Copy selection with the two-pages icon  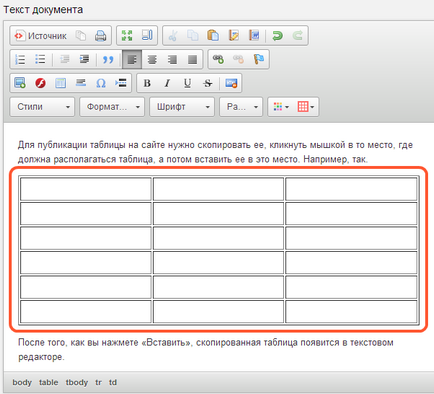[x=193, y=35]
